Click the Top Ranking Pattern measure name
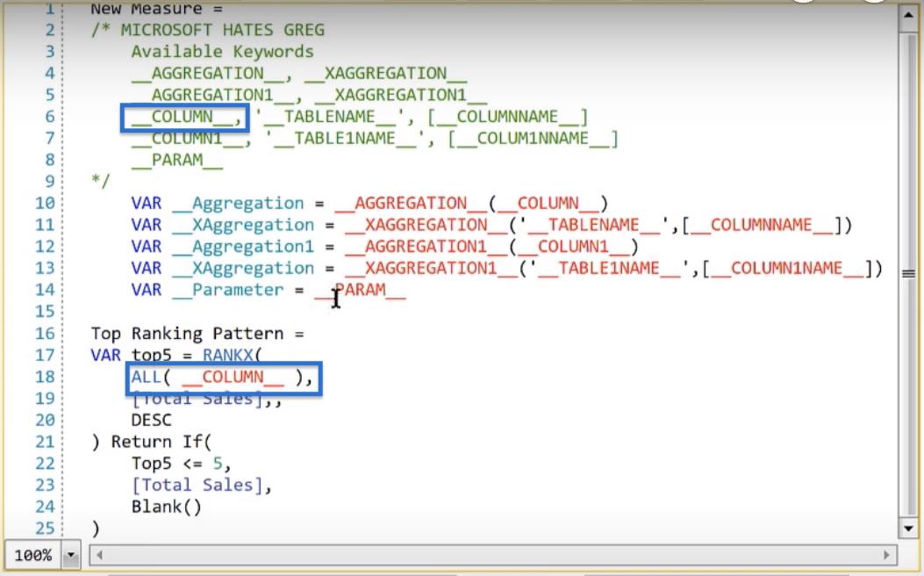This screenshot has width=924, height=576. pos(188,335)
